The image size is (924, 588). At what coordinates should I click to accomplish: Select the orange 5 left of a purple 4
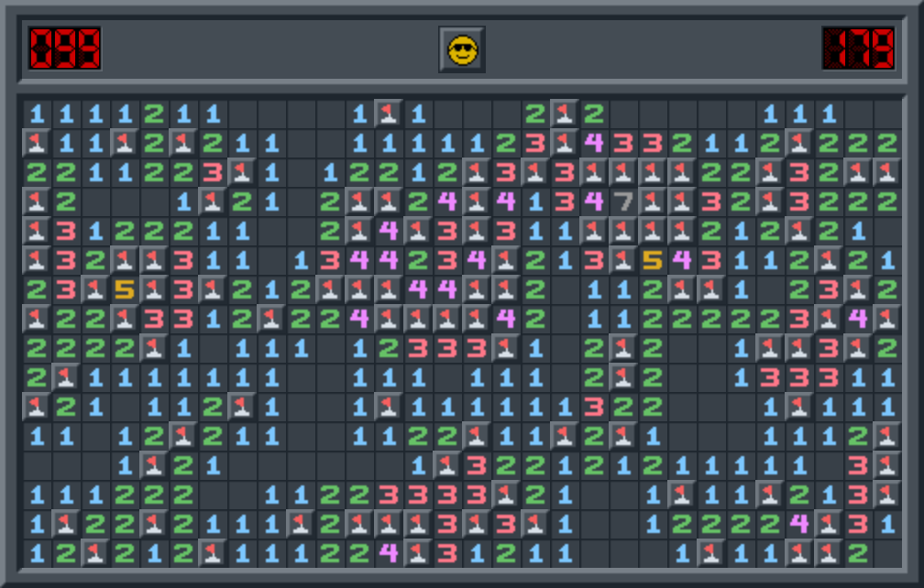click(x=653, y=260)
